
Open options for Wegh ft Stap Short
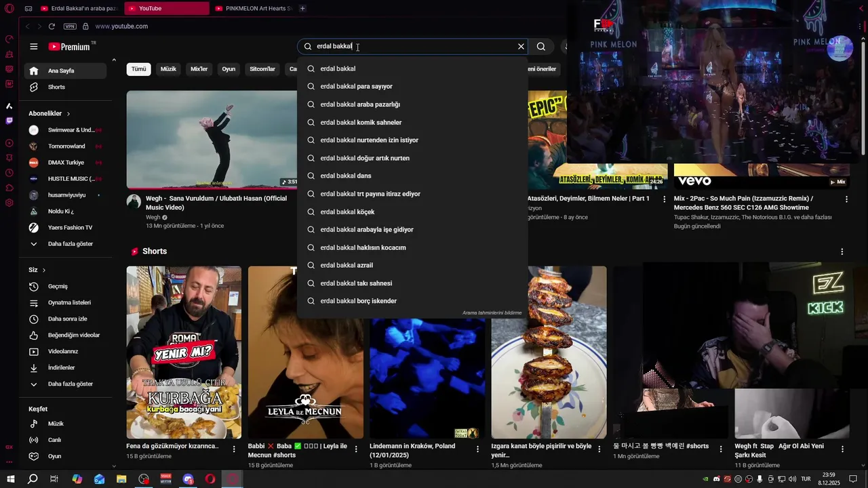[842, 449]
